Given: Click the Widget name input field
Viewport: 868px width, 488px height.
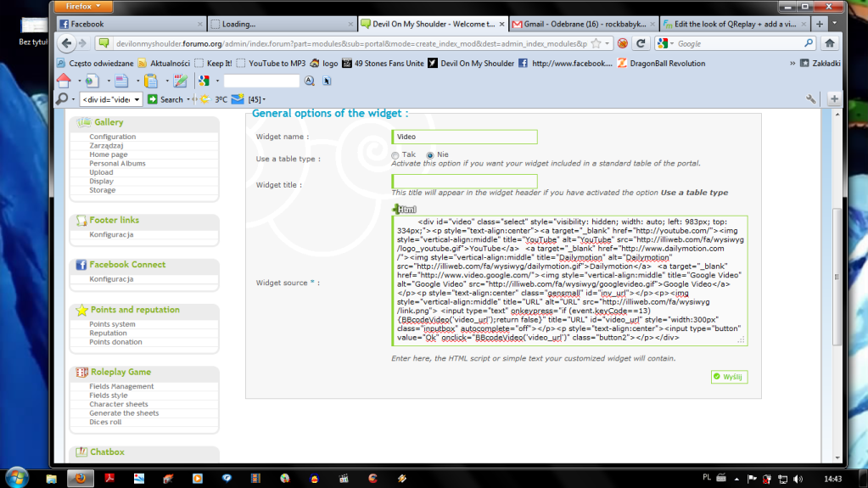Looking at the screenshot, I should pos(464,137).
